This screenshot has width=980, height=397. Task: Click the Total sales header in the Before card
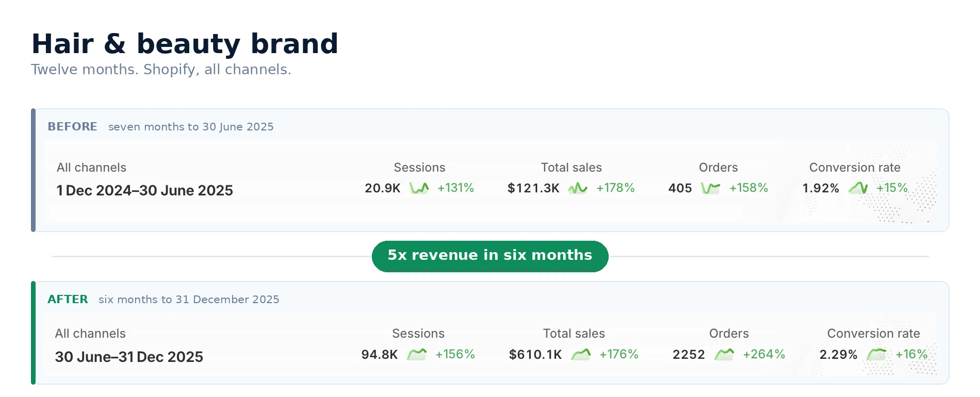[x=571, y=168]
